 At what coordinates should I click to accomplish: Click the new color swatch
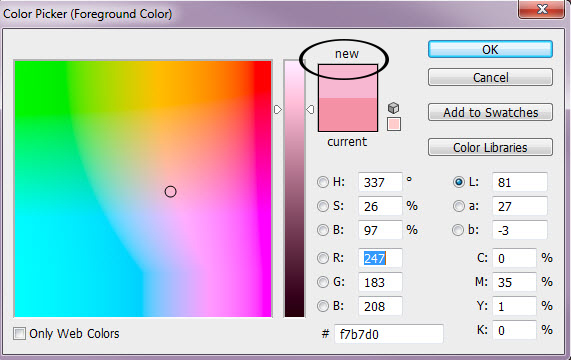(348, 82)
